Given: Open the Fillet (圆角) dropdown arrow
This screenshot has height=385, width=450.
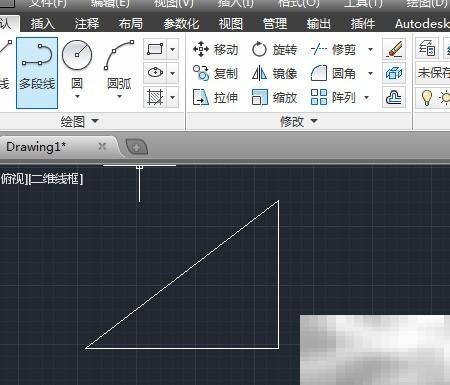Looking at the screenshot, I should point(370,73).
